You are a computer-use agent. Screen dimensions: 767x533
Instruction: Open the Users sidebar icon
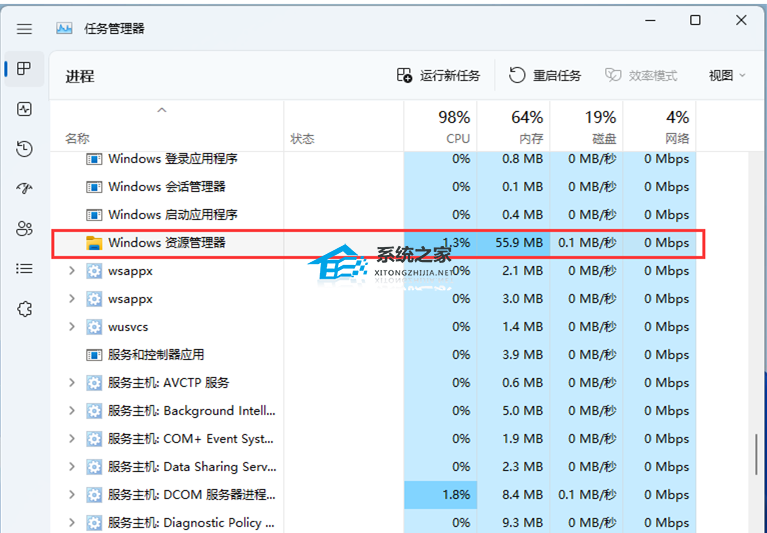click(x=25, y=229)
